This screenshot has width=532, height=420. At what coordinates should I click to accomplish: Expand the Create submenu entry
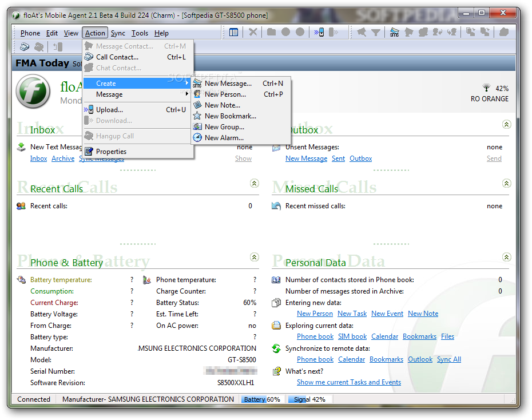[x=137, y=84]
